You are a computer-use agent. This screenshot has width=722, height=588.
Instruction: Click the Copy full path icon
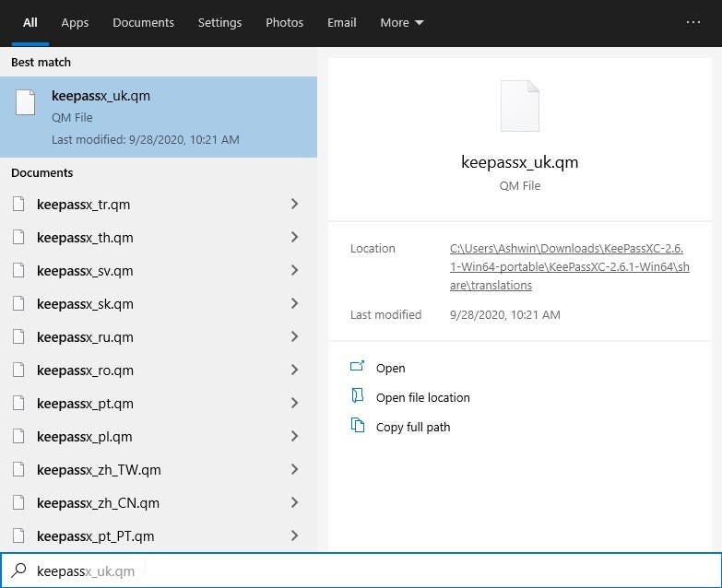coord(358,426)
